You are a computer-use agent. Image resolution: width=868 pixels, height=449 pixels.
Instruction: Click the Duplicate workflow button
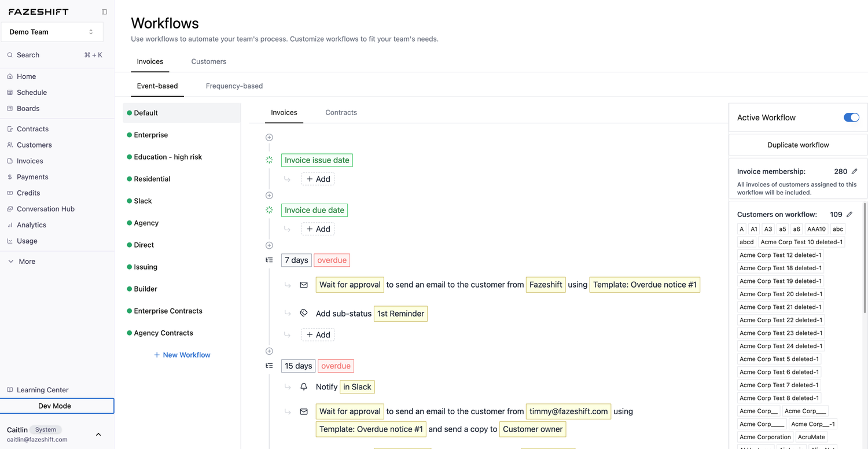(798, 145)
